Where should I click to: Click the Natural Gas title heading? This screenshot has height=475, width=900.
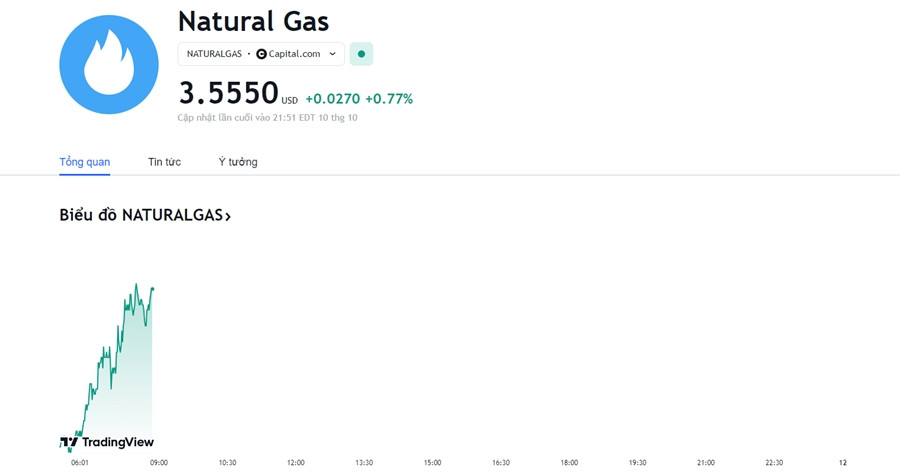click(x=254, y=21)
